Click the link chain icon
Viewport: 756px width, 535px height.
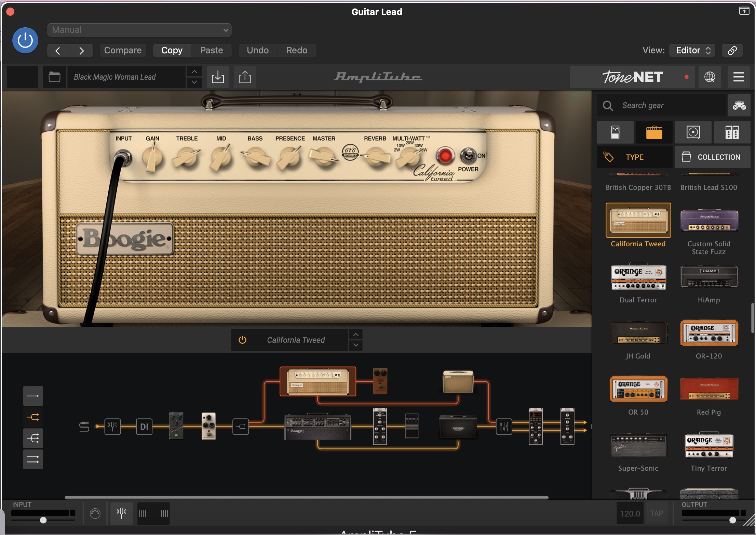732,51
